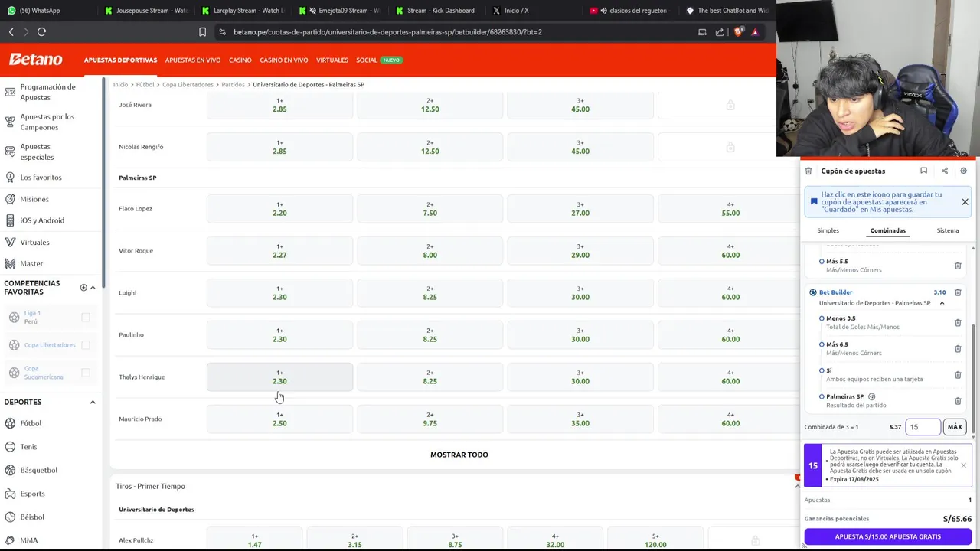Screen dimensions: 980x551
Task: Save coupon with bookmark icon in the Cupón de apuestas header
Action: coord(923,171)
